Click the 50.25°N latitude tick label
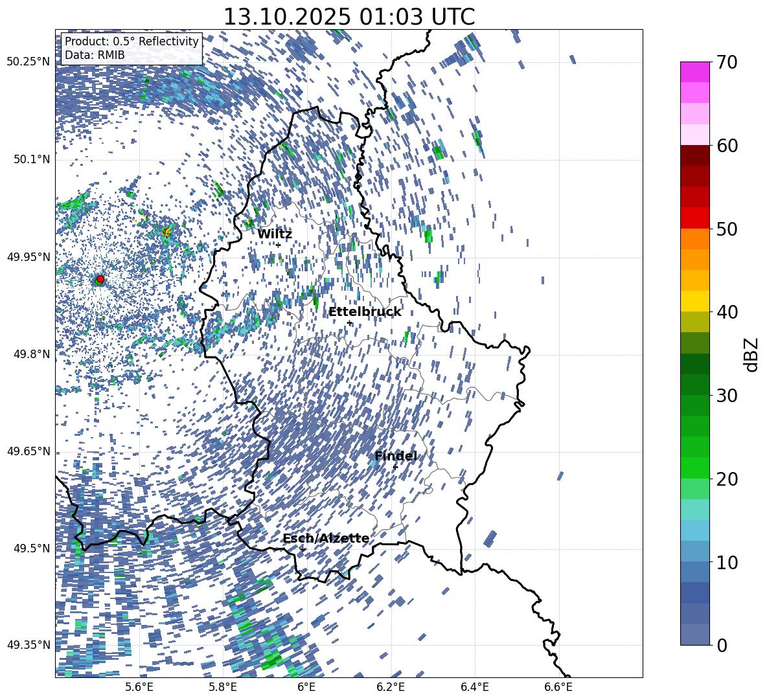The image size is (767, 700). pyautogui.click(x=29, y=62)
